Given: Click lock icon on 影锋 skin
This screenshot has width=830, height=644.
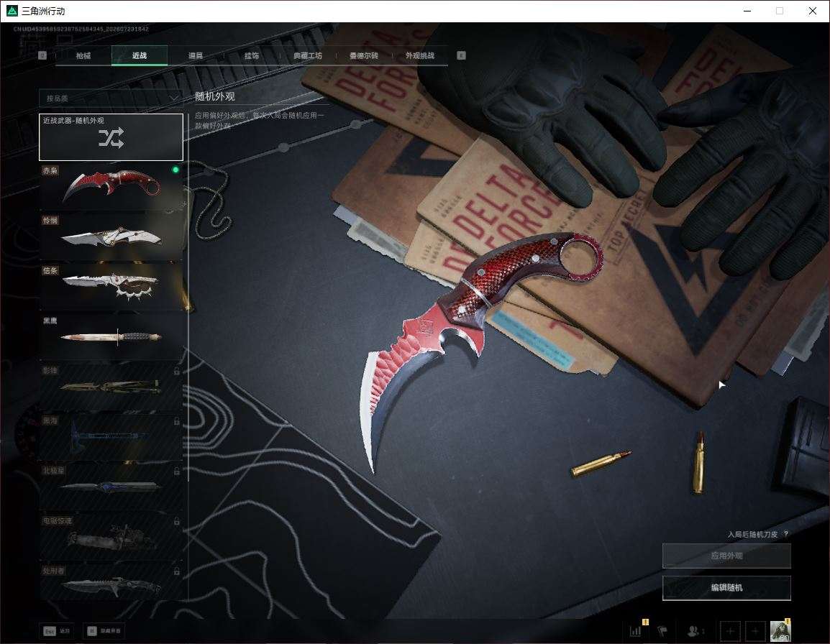Looking at the screenshot, I should 177,371.
